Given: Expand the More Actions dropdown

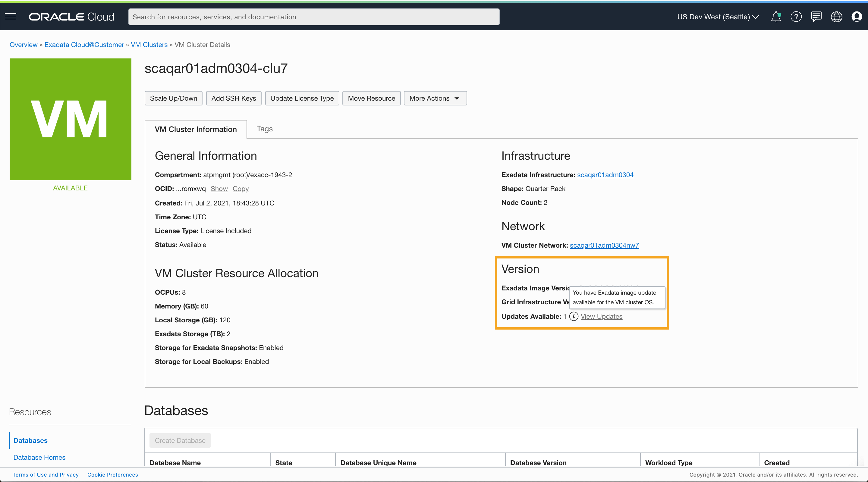Looking at the screenshot, I should pyautogui.click(x=435, y=98).
